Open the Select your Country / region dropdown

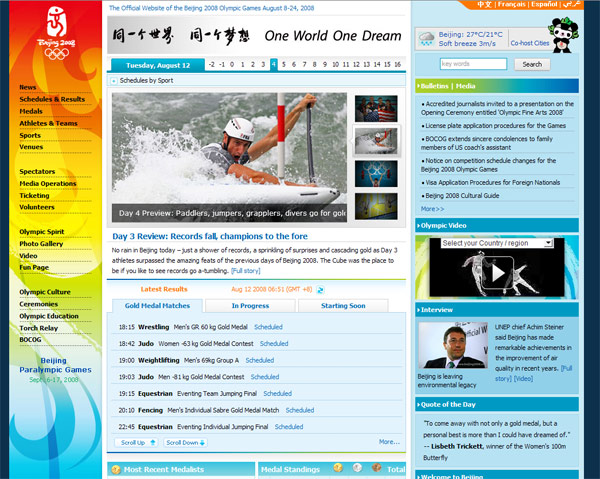click(x=497, y=243)
